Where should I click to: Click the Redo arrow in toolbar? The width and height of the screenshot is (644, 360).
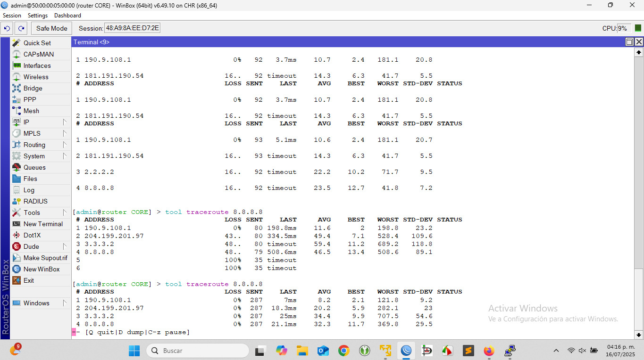pos(21,28)
